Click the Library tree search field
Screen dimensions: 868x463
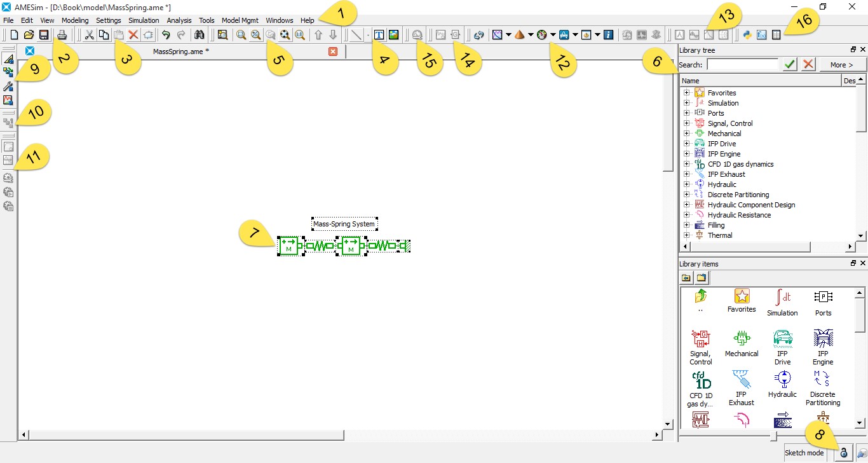coord(742,64)
